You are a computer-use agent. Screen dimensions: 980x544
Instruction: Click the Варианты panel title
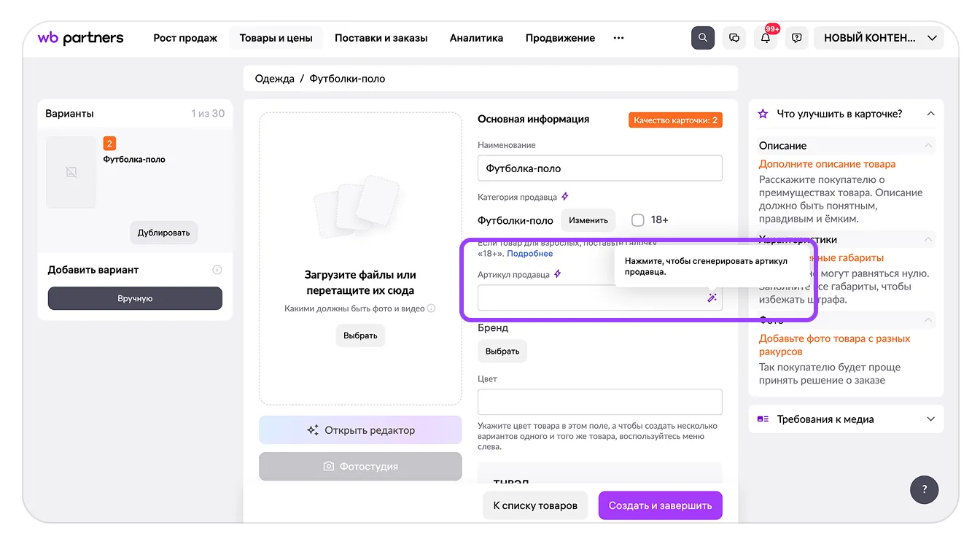point(69,114)
